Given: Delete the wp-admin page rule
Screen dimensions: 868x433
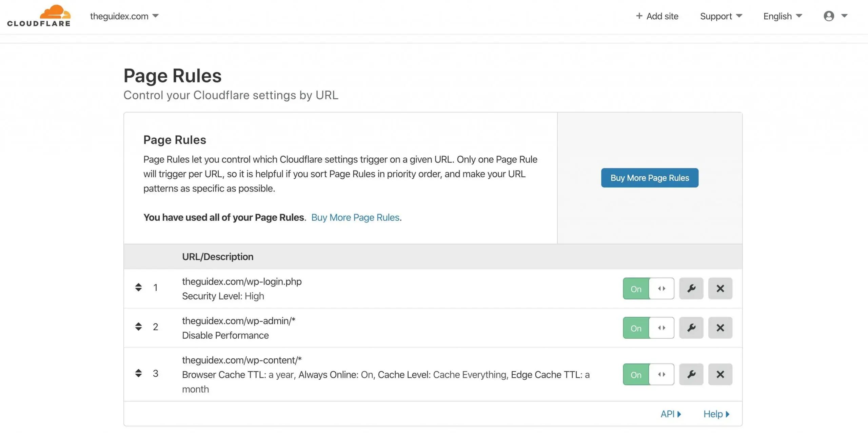Looking at the screenshot, I should pyautogui.click(x=720, y=328).
